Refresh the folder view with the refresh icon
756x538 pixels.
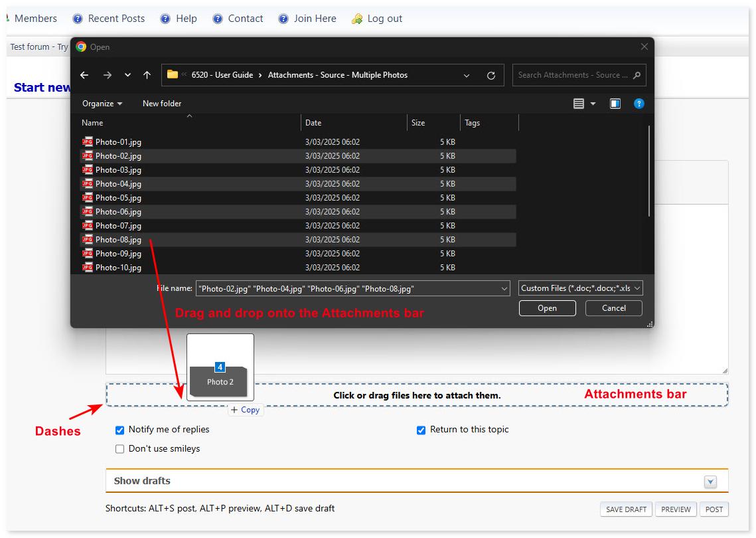tap(491, 75)
